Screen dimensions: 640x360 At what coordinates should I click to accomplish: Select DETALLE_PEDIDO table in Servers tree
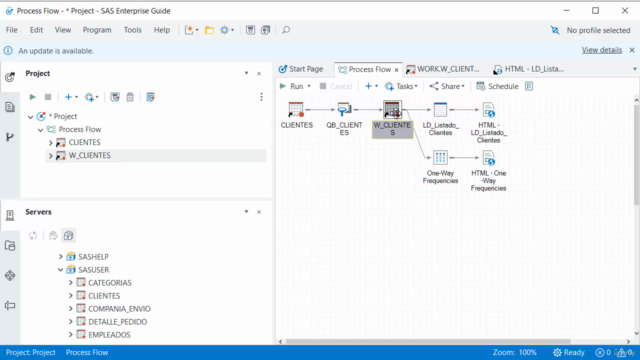pos(118,322)
